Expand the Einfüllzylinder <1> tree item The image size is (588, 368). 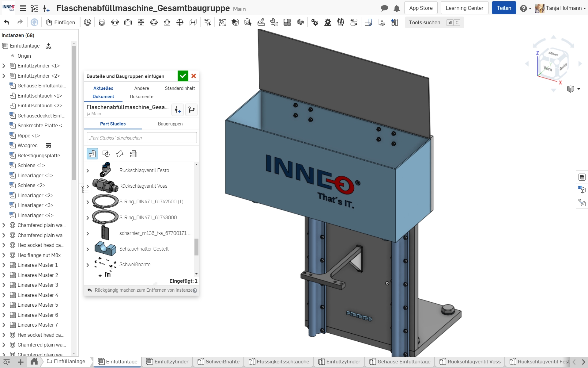click(4, 66)
